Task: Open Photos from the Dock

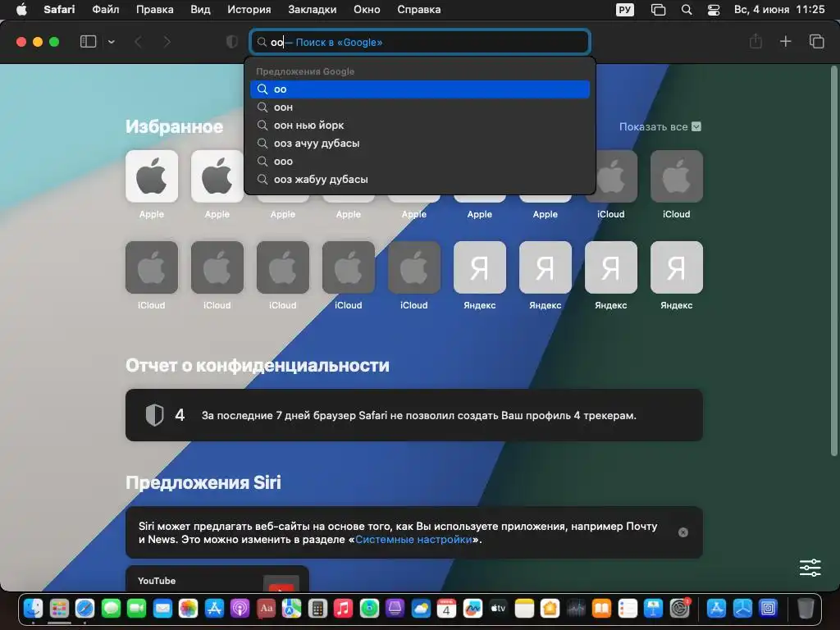Action: coord(188,608)
